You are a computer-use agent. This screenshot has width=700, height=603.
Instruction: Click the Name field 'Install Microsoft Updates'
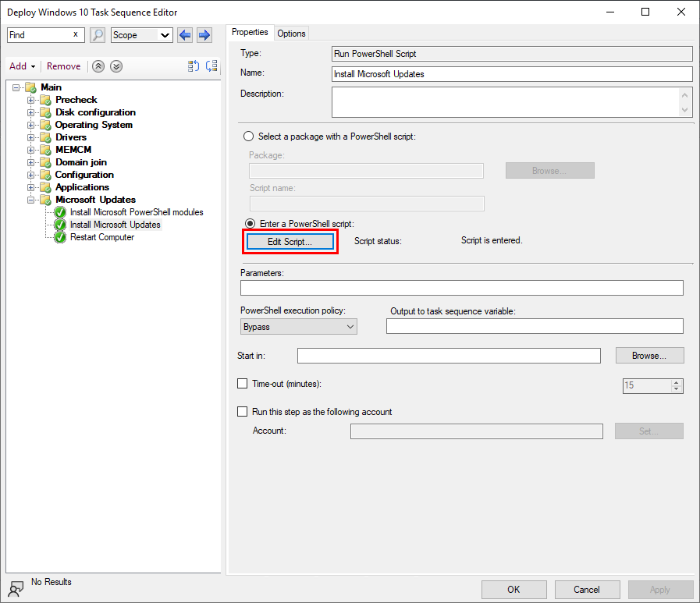click(x=512, y=74)
